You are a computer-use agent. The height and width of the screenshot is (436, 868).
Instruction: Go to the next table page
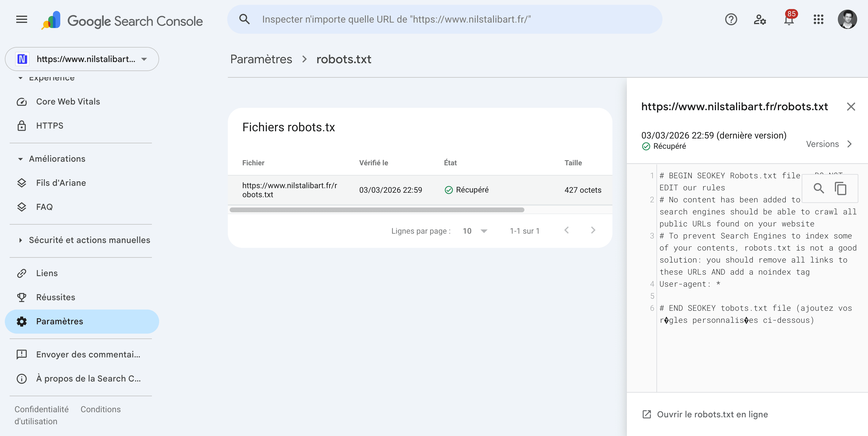[593, 230]
